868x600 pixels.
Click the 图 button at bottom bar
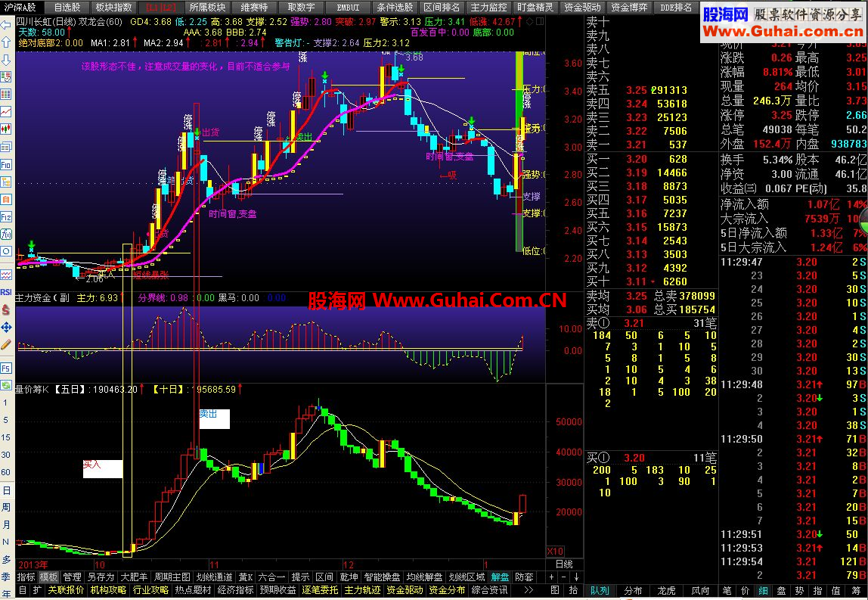(555, 590)
